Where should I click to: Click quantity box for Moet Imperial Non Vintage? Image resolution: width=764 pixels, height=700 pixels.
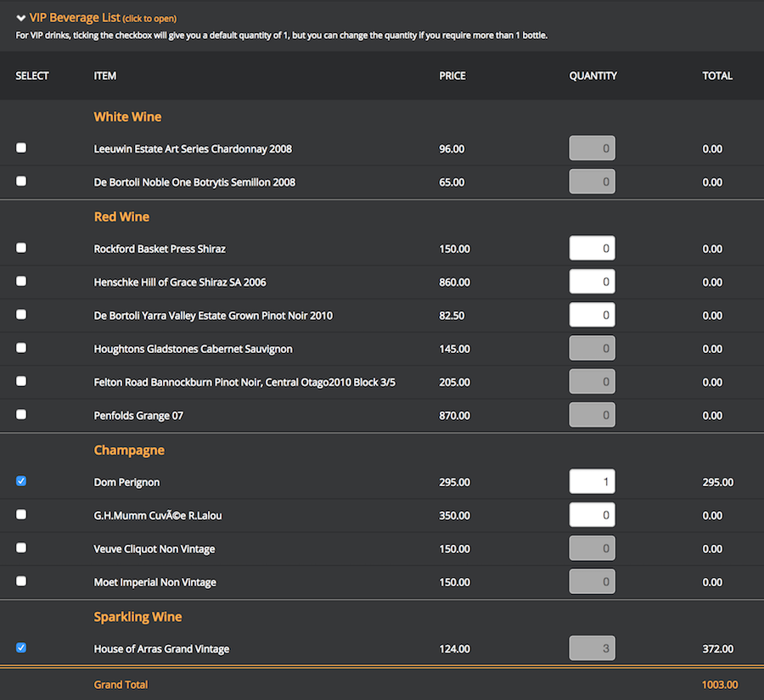tap(592, 581)
